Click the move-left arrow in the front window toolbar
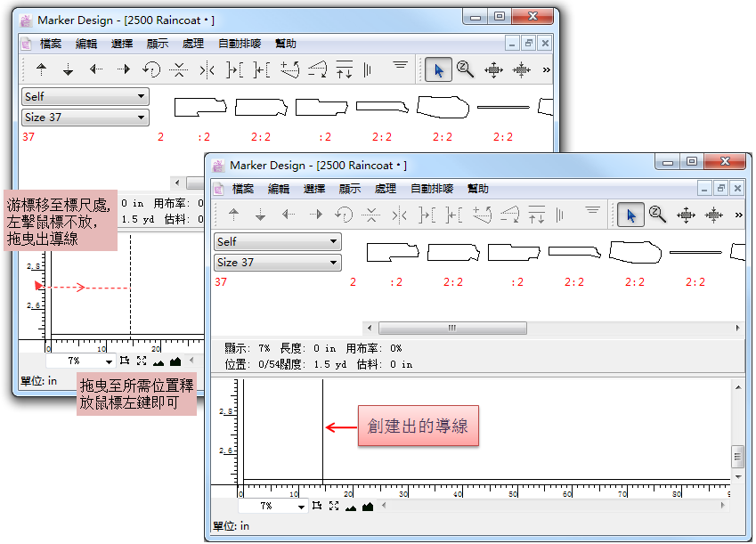The width and height of the screenshot is (756, 544). coord(289,215)
